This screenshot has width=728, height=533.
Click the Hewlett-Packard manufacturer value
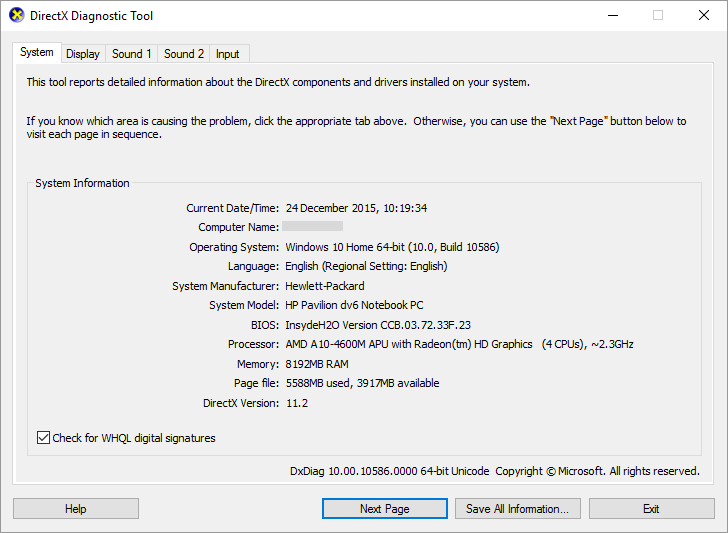[325, 286]
